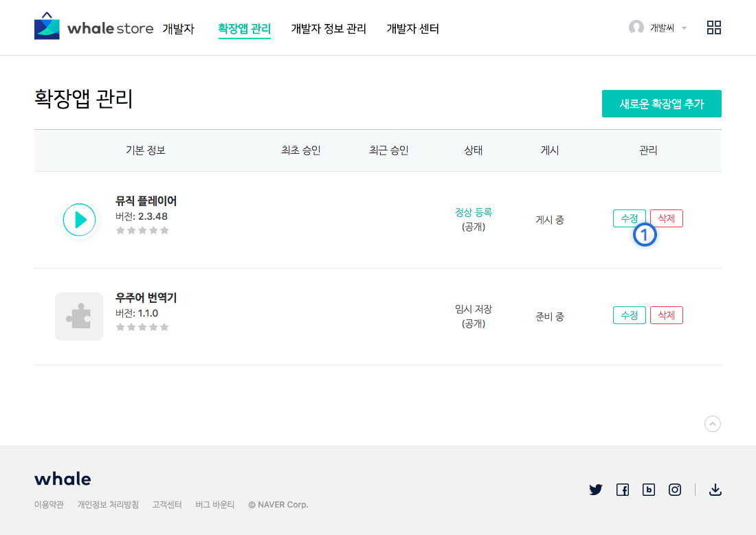Click the 새로운 확장앱 추가 button
The image size is (756, 535).
point(661,104)
